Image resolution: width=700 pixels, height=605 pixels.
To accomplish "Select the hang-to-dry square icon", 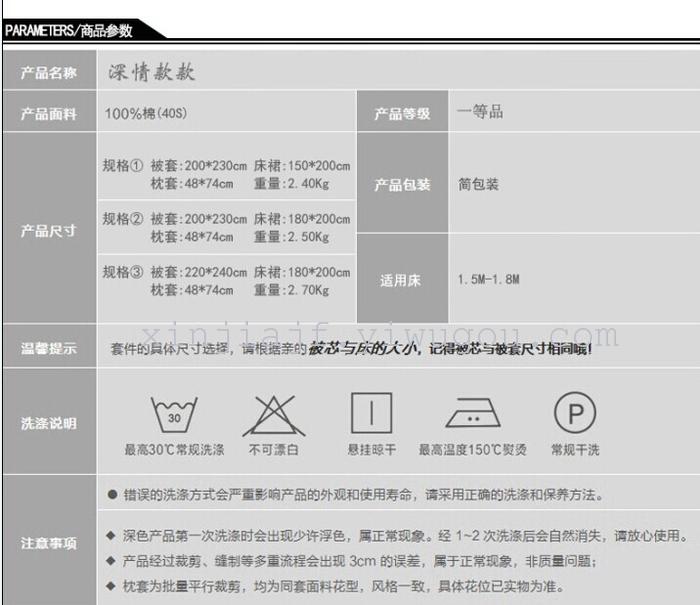I will [371, 412].
